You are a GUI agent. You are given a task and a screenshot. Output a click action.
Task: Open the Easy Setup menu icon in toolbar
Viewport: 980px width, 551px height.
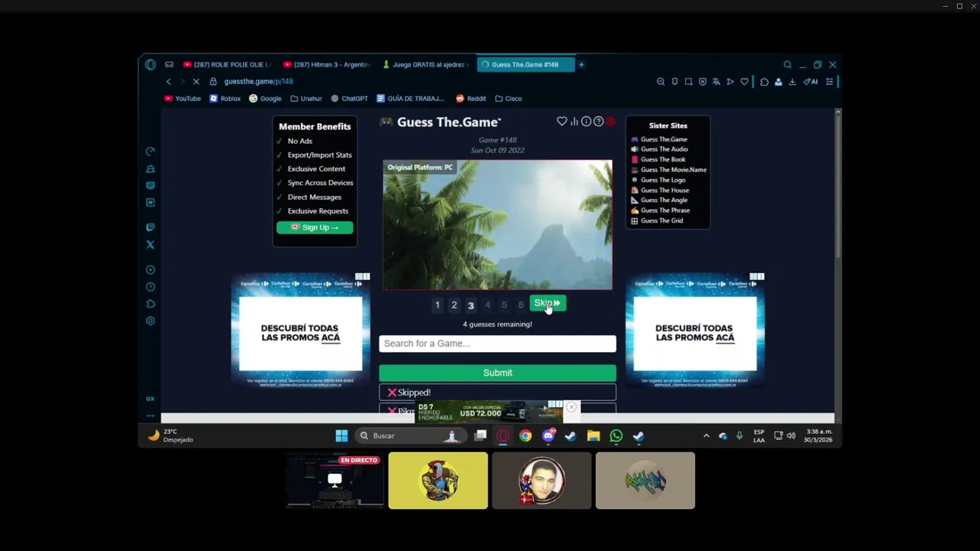click(x=829, y=82)
